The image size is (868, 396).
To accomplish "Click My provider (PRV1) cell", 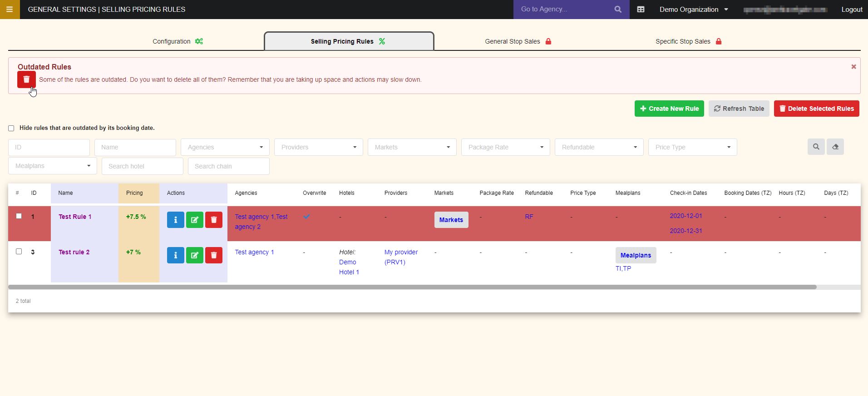I will coord(401,257).
